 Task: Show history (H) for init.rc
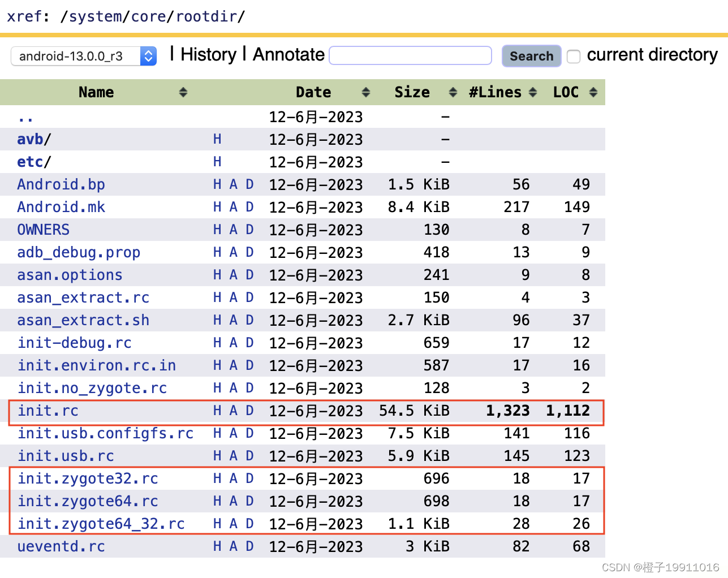click(217, 411)
